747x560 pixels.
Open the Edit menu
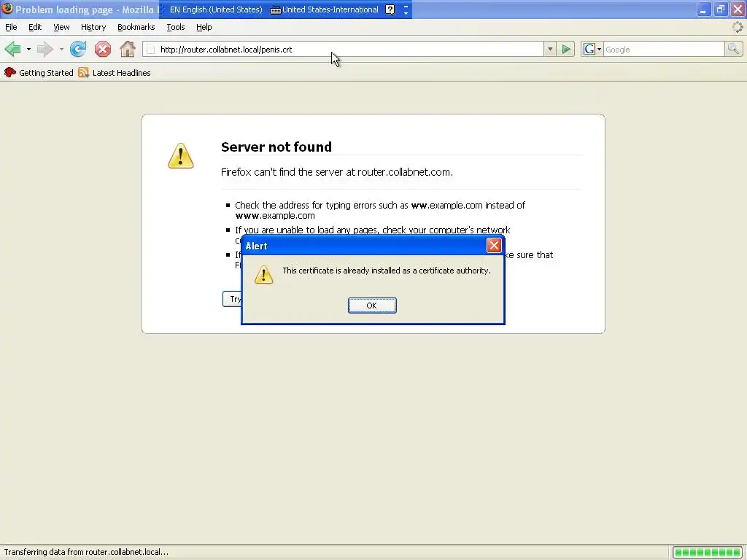click(x=35, y=27)
